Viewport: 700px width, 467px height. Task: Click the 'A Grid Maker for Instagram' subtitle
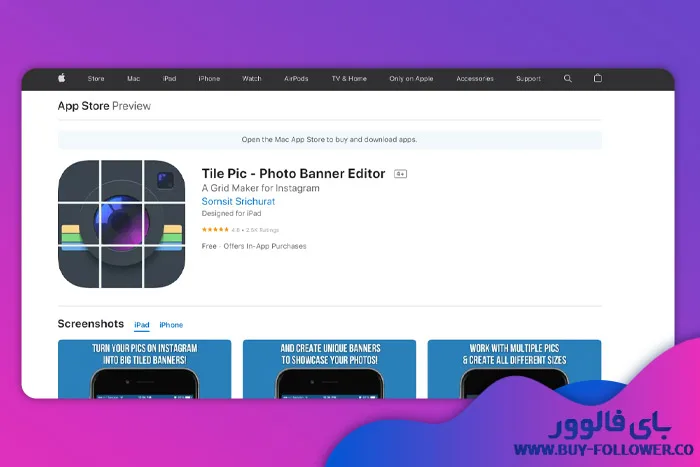[x=260, y=188]
